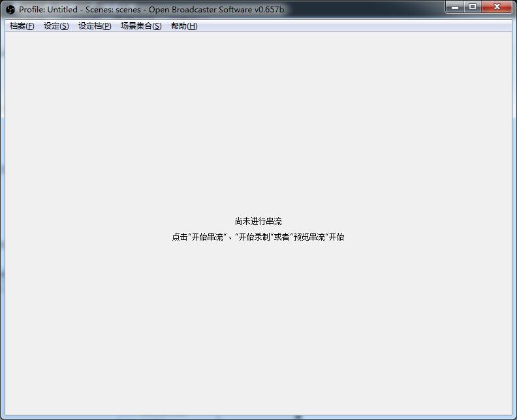Click the 点击"开始串流" instruction line
Viewport: 517px width, 420px height.
point(258,237)
